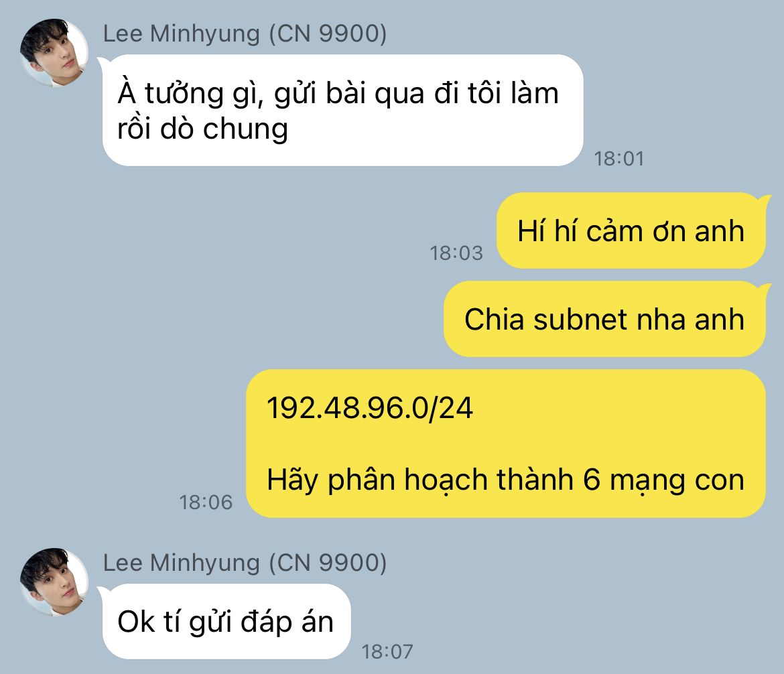The image size is (784, 674).
Task: Click the 18:07 timestamp
Action: click(387, 651)
